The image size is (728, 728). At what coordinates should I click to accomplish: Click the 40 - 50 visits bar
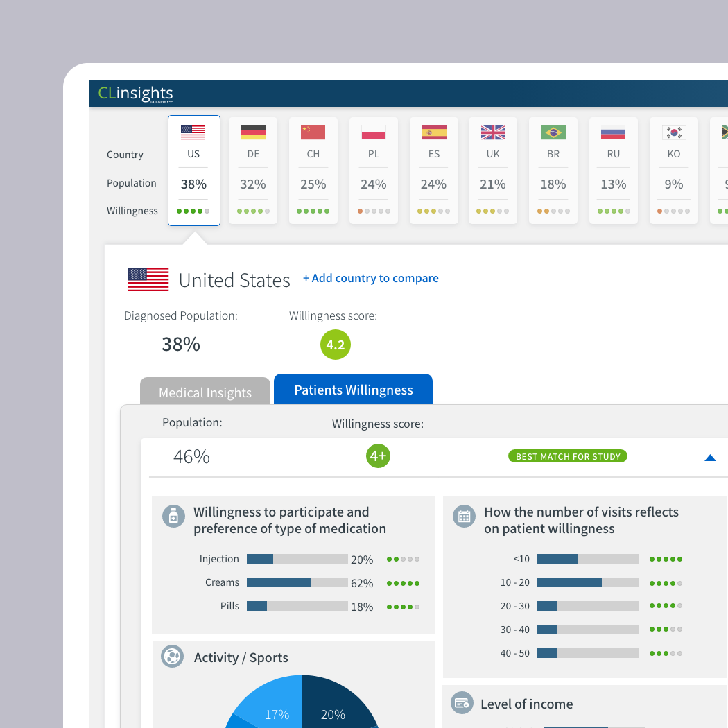pos(588,653)
